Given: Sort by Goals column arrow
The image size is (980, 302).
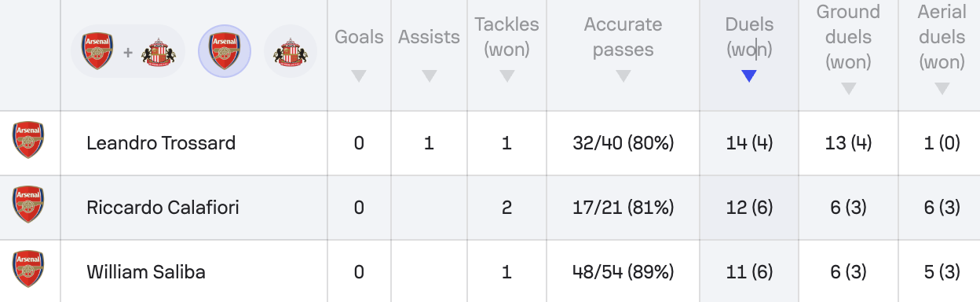Looking at the screenshot, I should [359, 76].
